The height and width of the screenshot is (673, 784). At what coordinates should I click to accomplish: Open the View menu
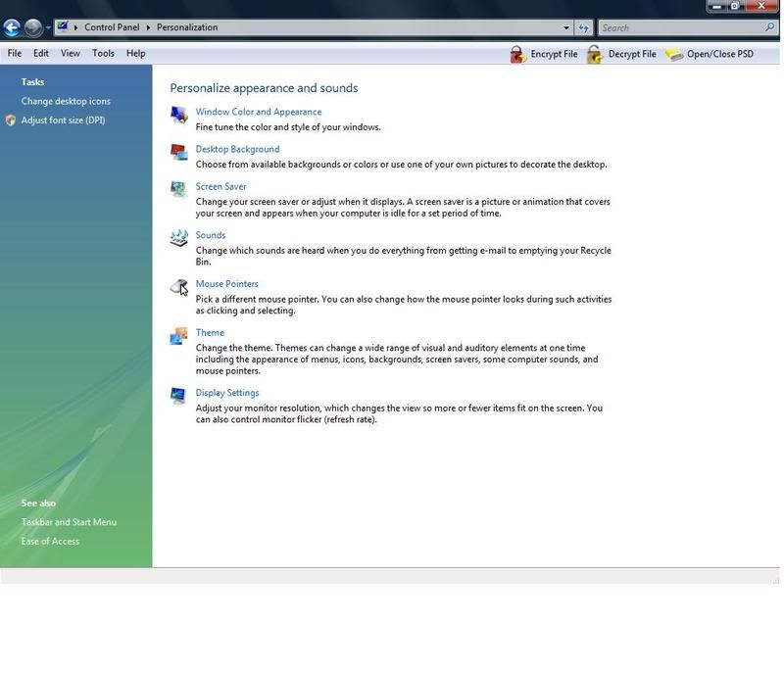(71, 53)
